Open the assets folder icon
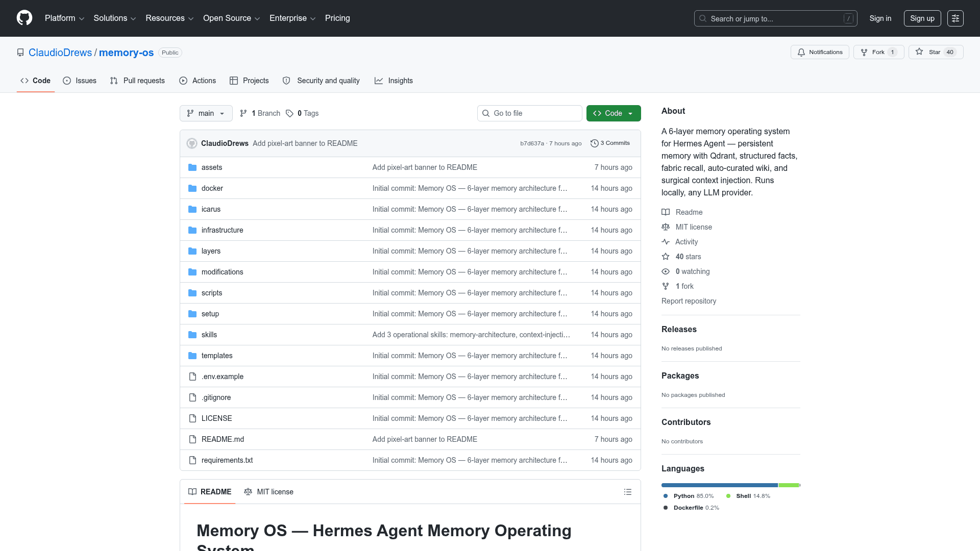The image size is (980, 551). [192, 167]
